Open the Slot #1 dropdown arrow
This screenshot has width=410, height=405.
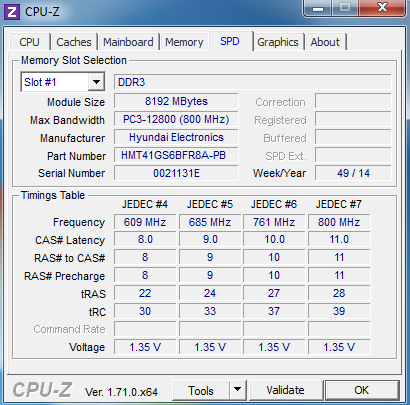click(96, 82)
